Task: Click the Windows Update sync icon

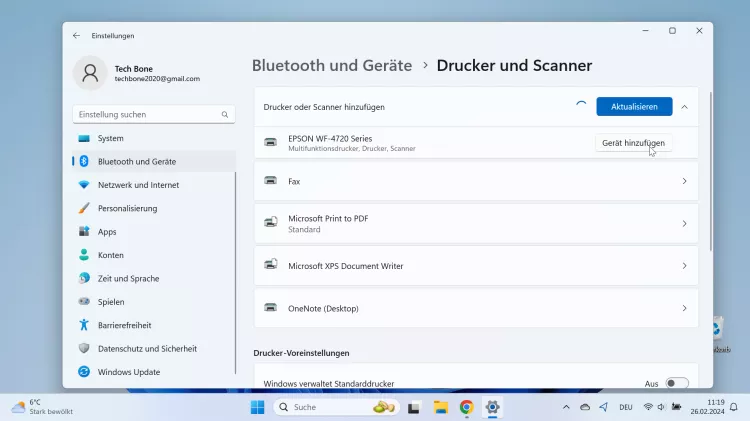Action: pyautogui.click(x=84, y=372)
